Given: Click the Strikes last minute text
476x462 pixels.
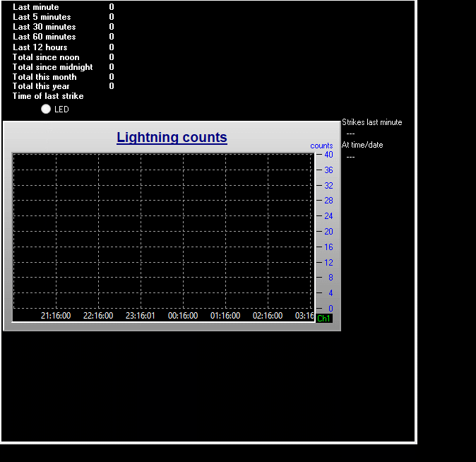Looking at the screenshot, I should tap(371, 122).
